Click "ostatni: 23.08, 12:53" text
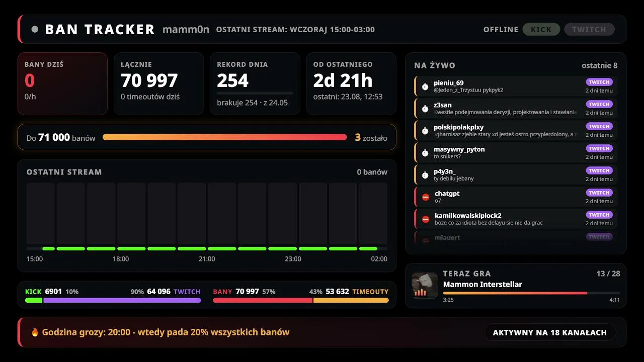Image resolution: width=644 pixels, height=362 pixels. pyautogui.click(x=348, y=97)
